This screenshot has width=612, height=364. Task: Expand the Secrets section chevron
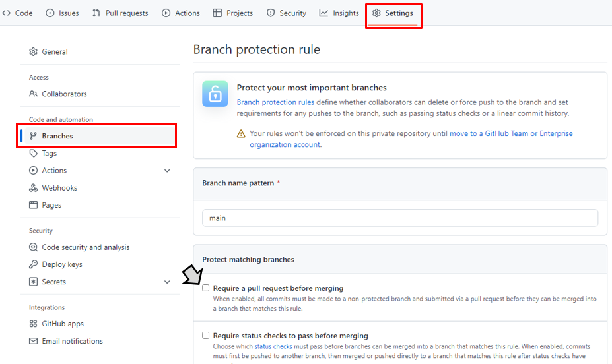(167, 282)
